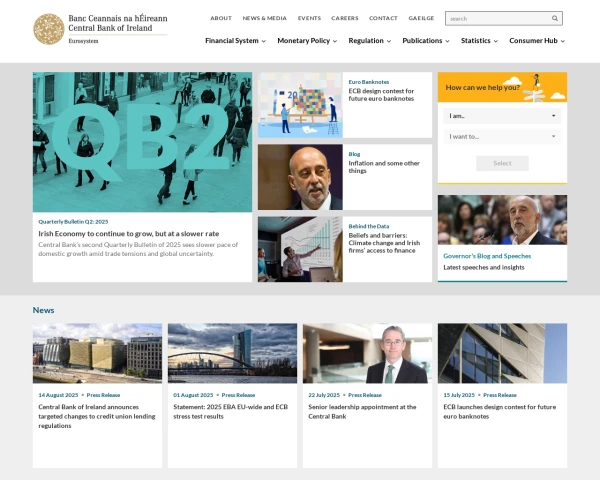Click 'How can we help you?' banner
Image resolution: width=600 pixels, height=480 pixels.
tap(502, 87)
